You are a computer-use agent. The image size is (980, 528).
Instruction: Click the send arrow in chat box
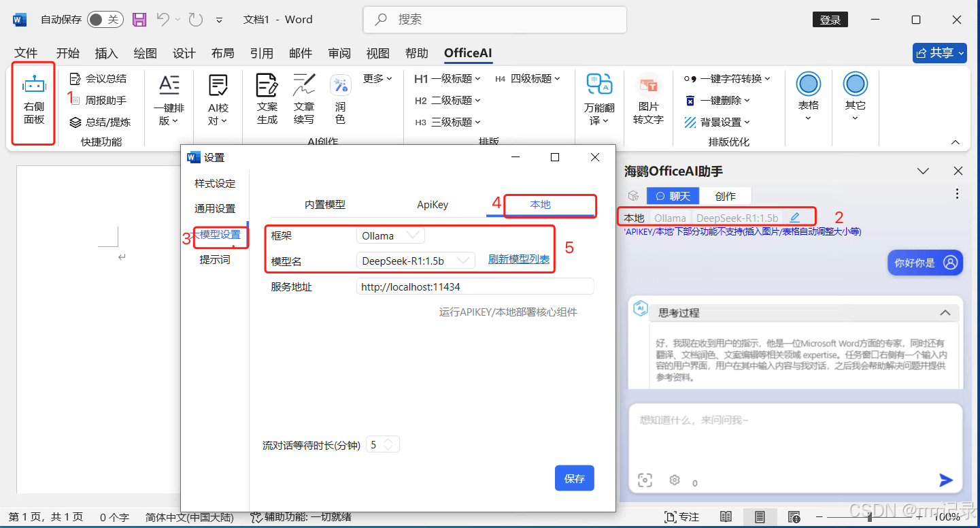point(946,480)
